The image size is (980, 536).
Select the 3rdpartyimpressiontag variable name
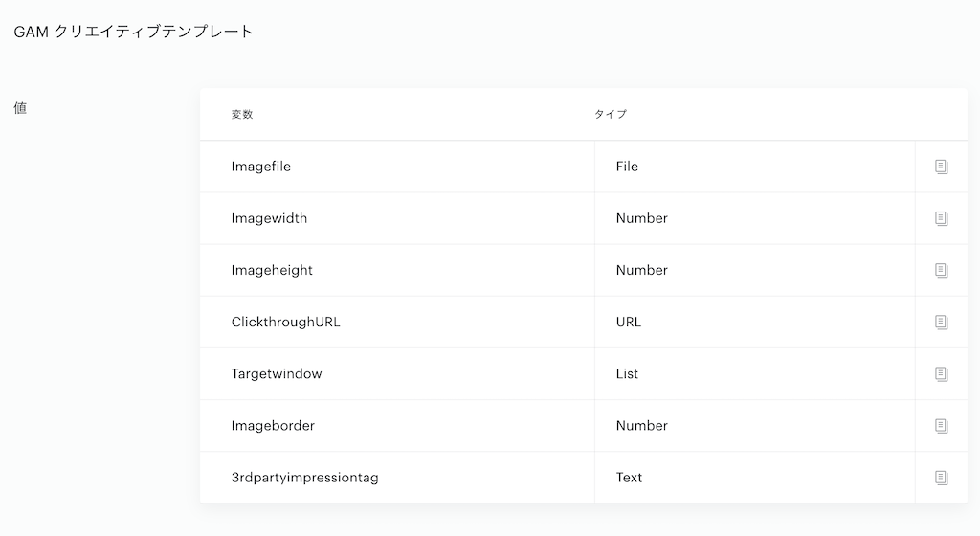[304, 478]
